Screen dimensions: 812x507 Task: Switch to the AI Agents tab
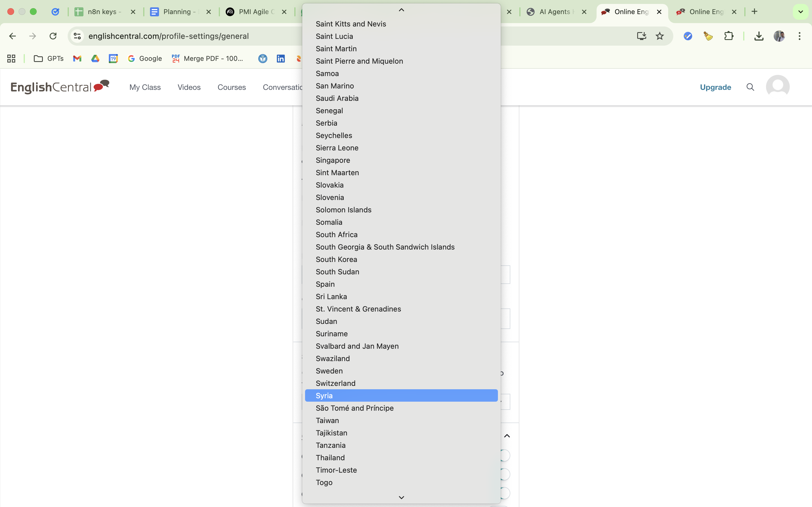pos(554,12)
